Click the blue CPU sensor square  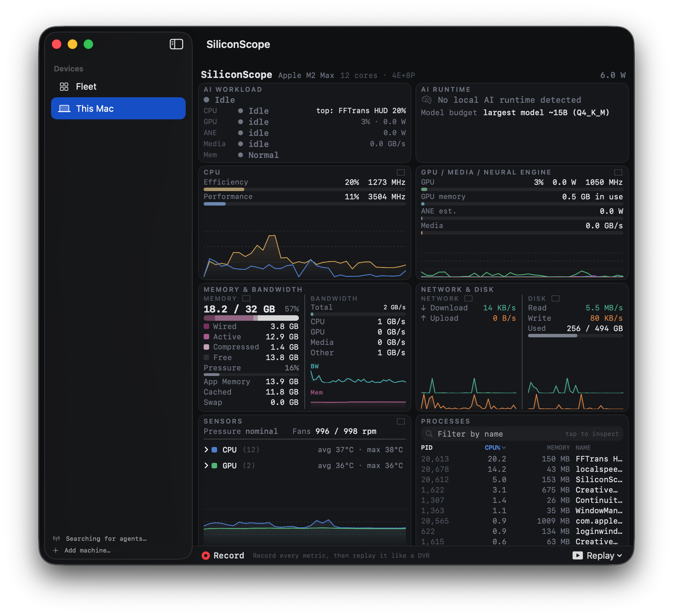pos(214,449)
